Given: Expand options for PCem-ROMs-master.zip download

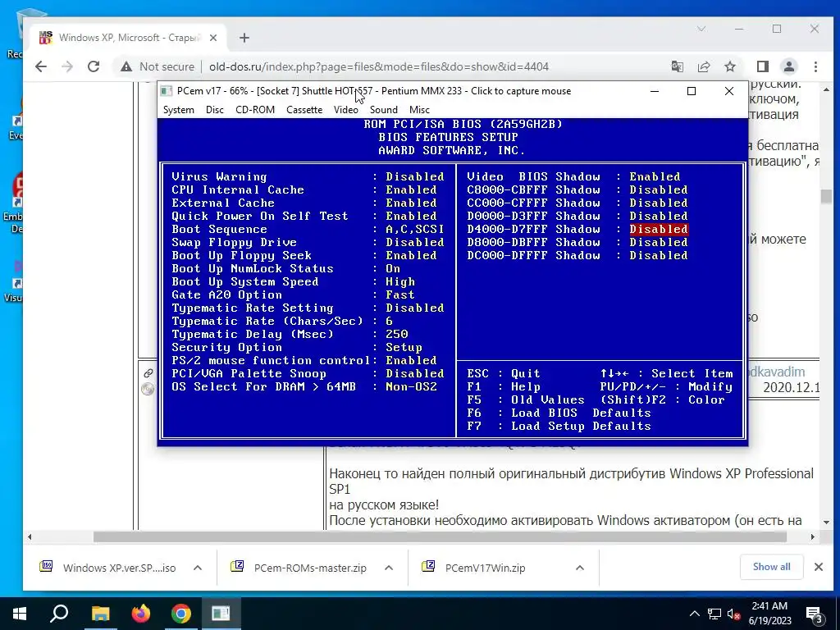Looking at the screenshot, I should click(389, 568).
